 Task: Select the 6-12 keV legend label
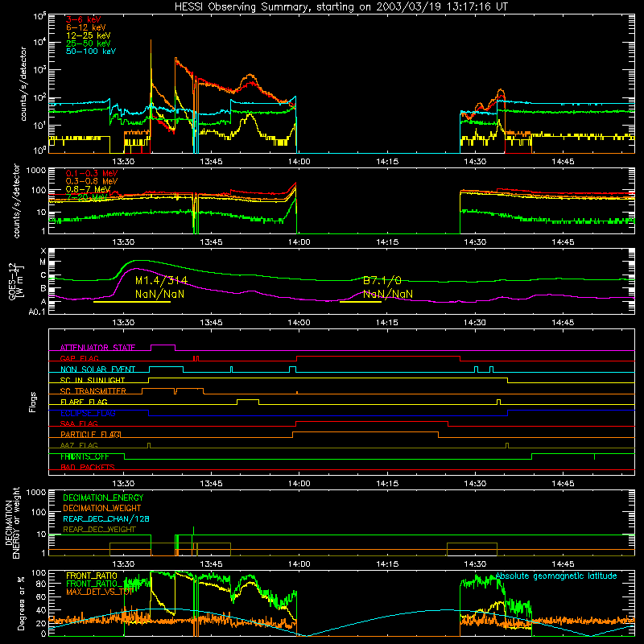[86, 27]
